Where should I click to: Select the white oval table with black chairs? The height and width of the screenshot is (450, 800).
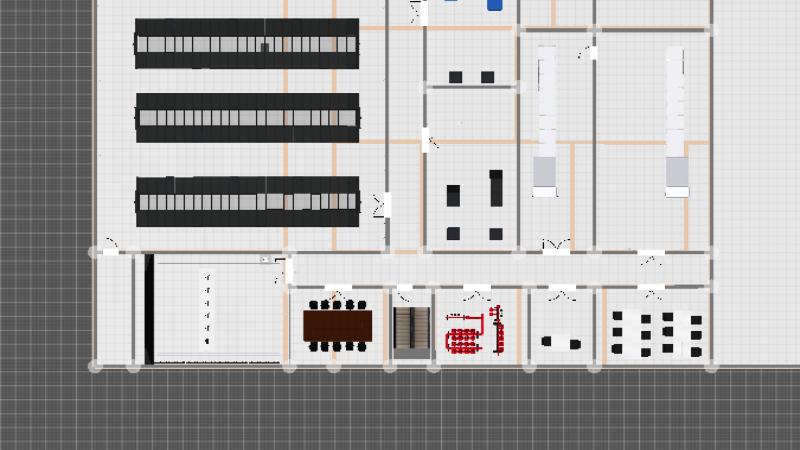(561, 343)
